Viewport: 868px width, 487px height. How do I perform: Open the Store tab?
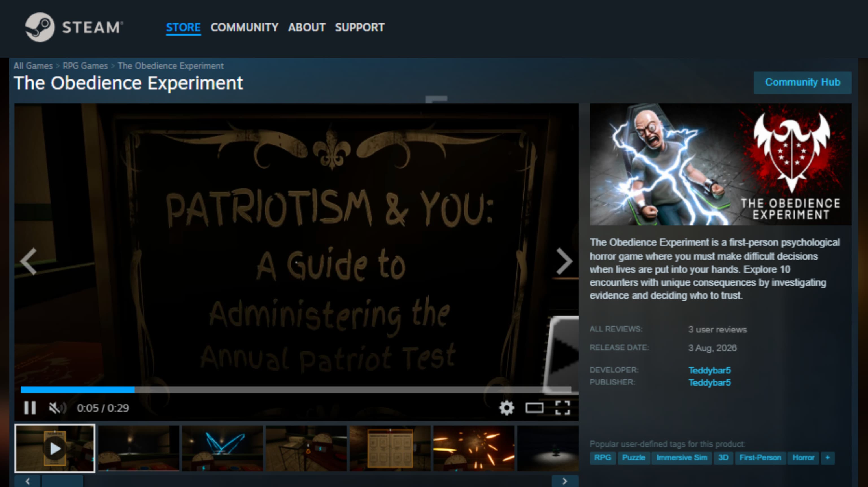[x=183, y=27]
